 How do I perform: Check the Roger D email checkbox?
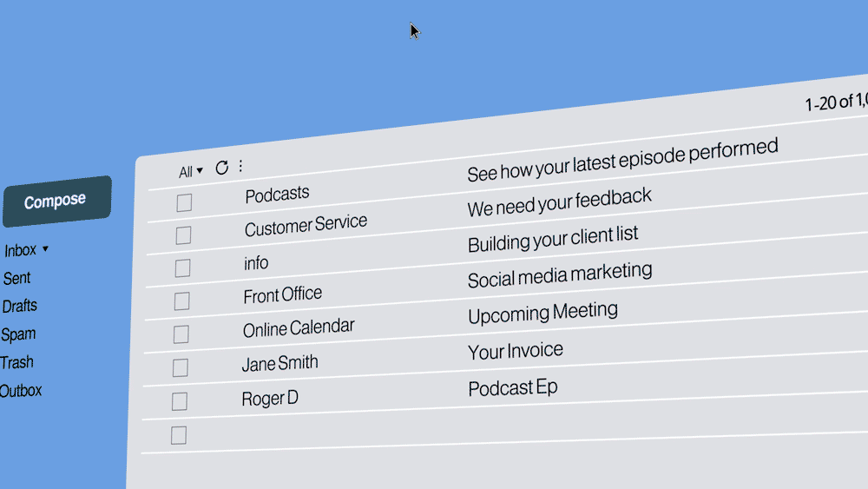click(180, 401)
